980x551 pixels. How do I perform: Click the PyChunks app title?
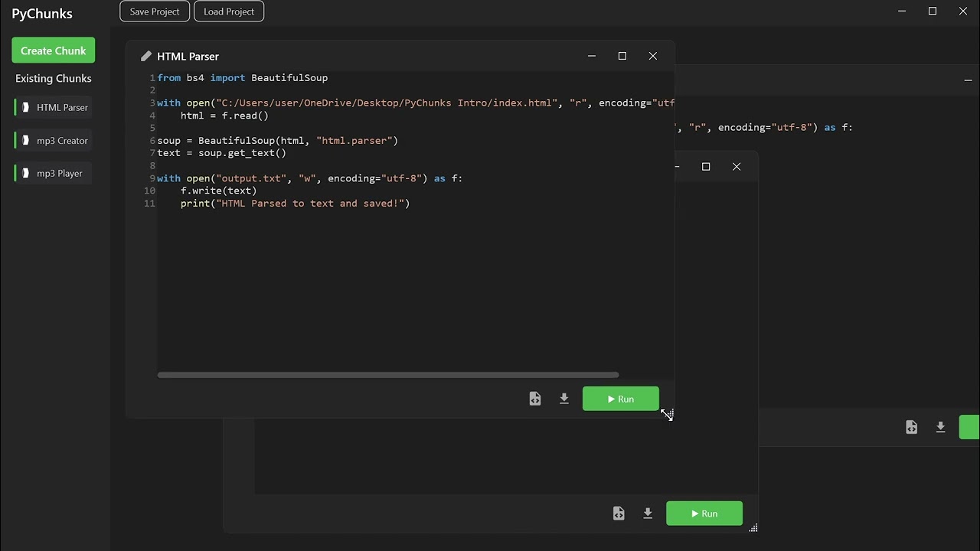coord(42,13)
